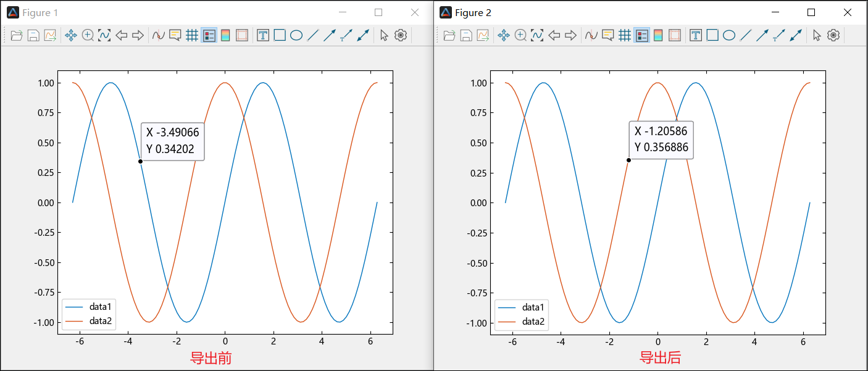Screen dimensions: 868x371
Task: Toggle legend display in Figure 2
Action: coord(641,35)
